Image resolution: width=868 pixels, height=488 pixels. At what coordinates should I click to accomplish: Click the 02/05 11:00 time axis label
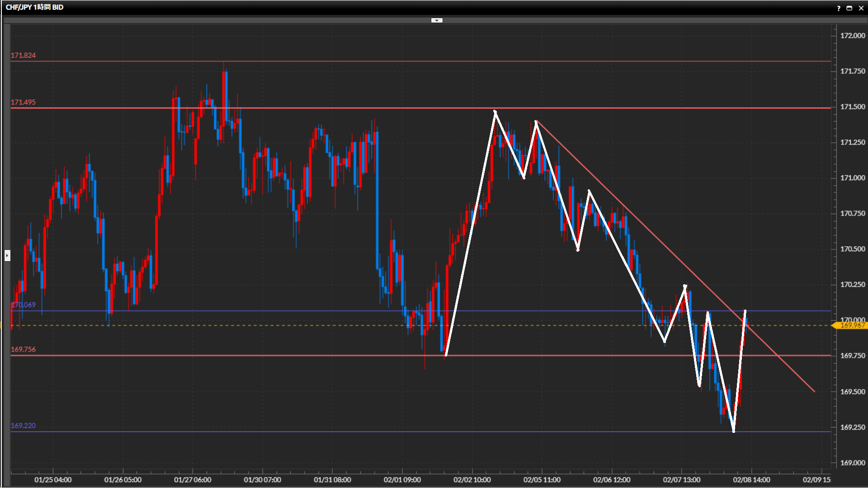pos(542,480)
